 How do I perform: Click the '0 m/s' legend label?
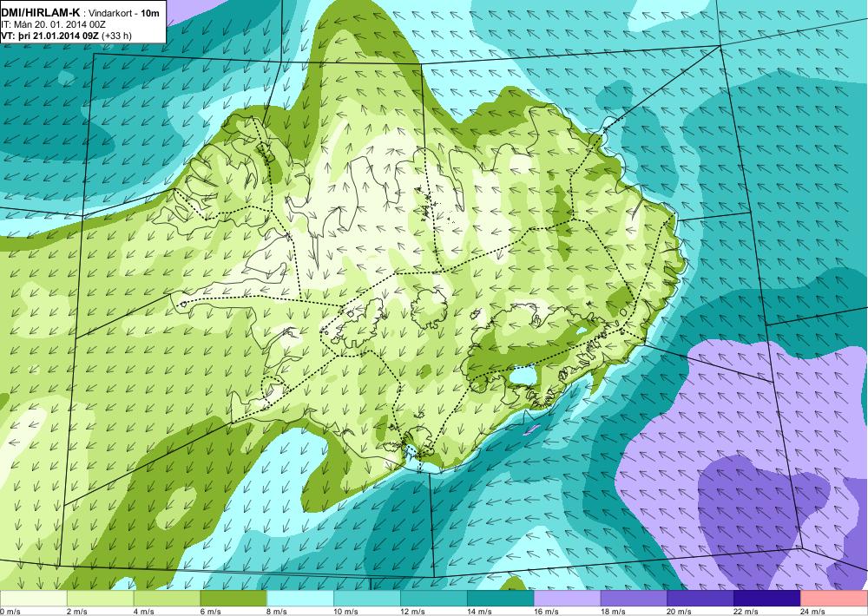click(10, 612)
